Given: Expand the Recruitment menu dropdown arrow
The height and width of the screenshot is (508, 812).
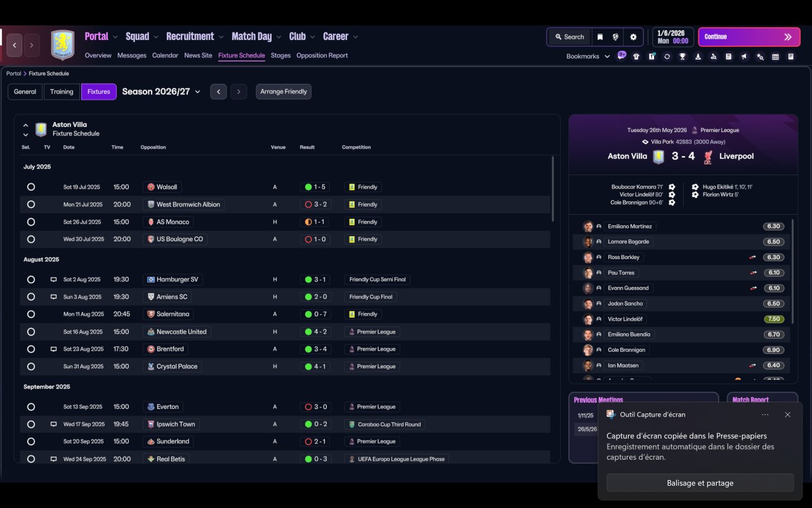Looking at the screenshot, I should [220, 37].
